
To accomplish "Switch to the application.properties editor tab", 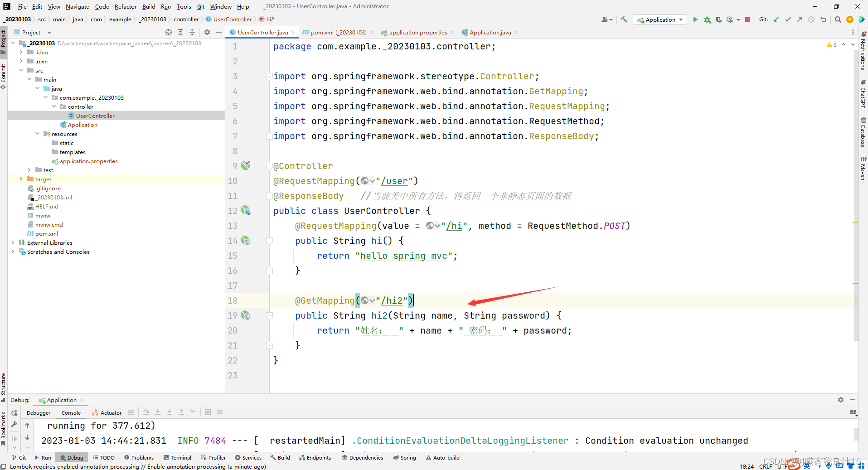I will coord(417,32).
